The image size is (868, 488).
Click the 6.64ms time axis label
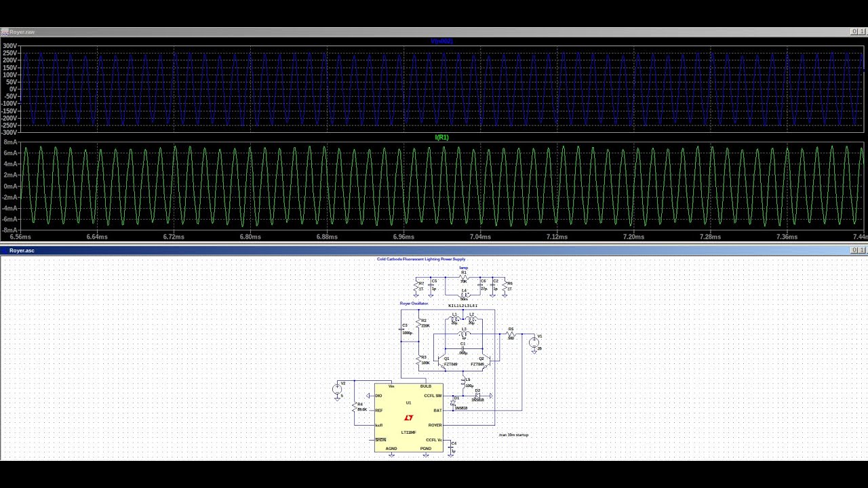point(97,237)
